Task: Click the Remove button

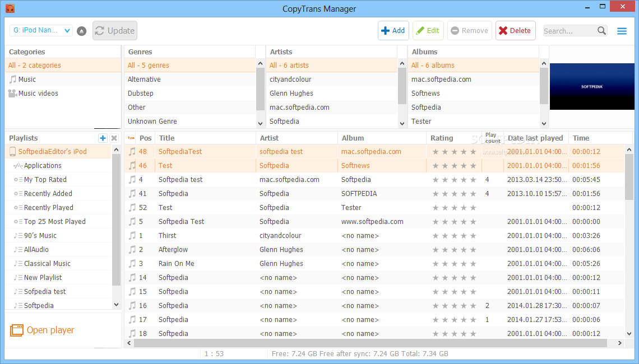Action: pos(470,31)
